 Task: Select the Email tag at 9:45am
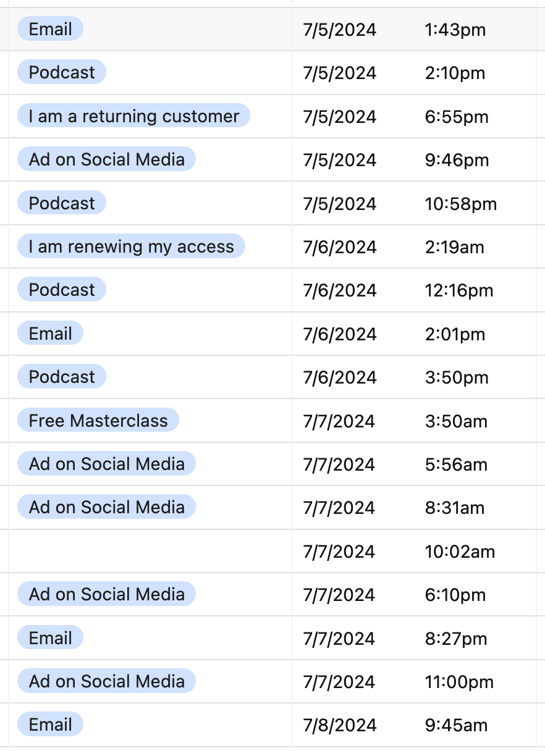tap(50, 724)
